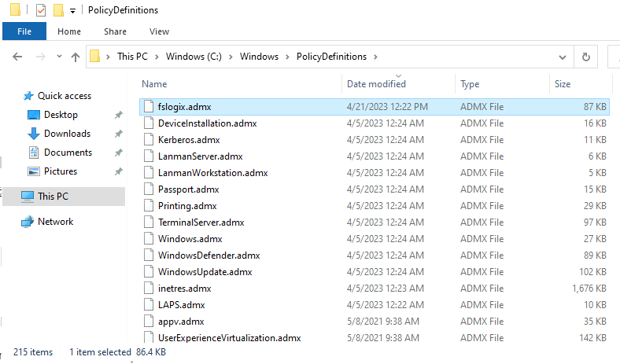Click This PC in breadcrumb path

pos(132,57)
